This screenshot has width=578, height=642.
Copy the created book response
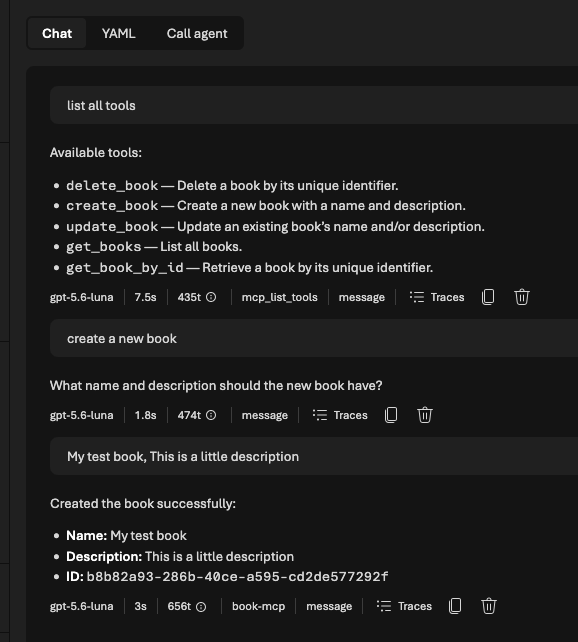455,606
